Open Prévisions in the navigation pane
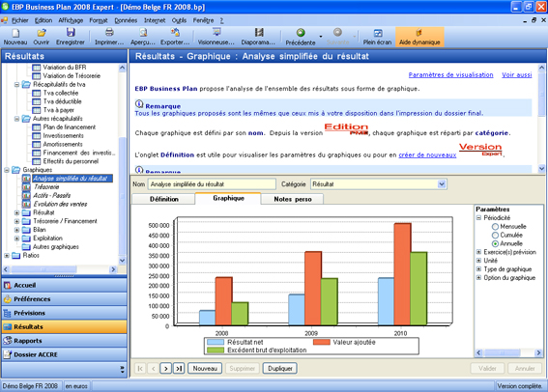 pos(65,313)
